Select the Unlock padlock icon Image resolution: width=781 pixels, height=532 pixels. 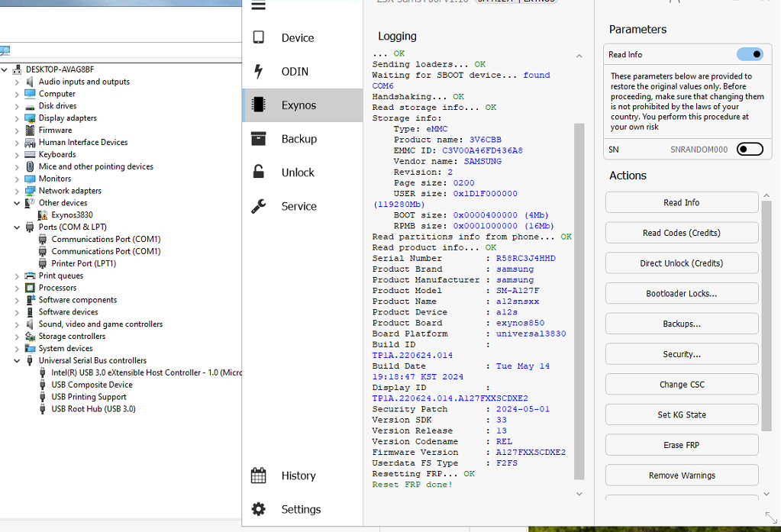(259, 172)
